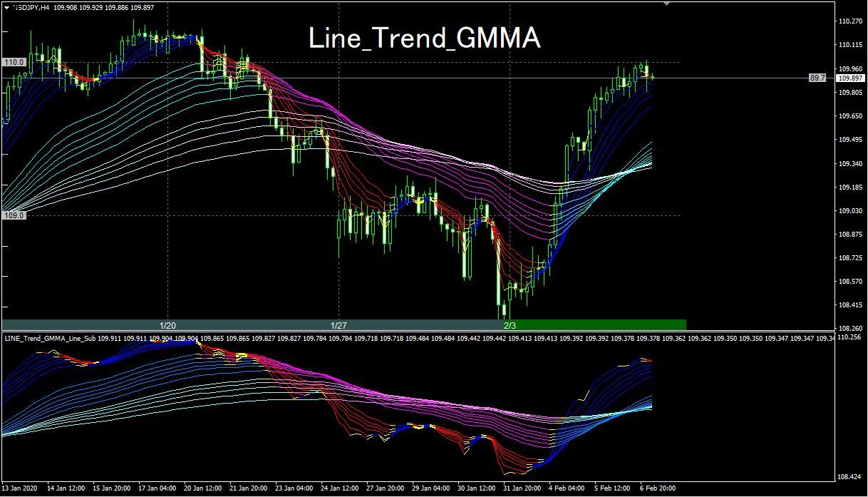This screenshot has width=868, height=497.
Task: Click the 13 Jan 2020 date label
Action: pos(20,489)
